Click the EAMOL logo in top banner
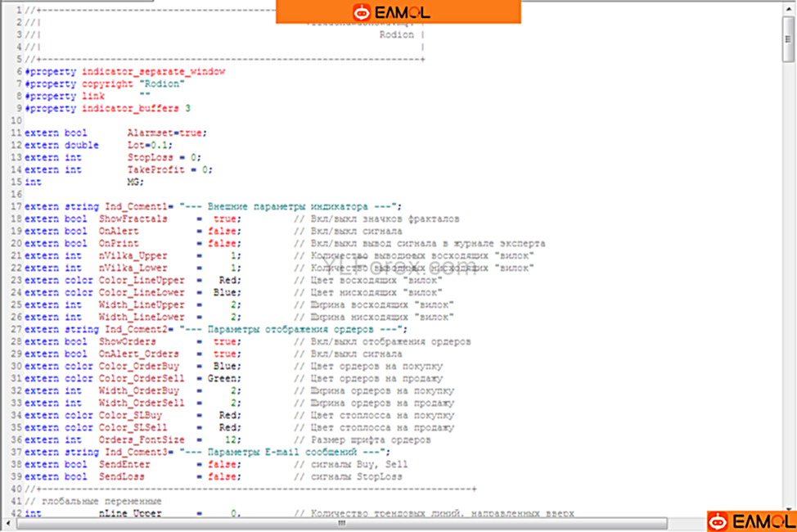Image resolution: width=797 pixels, height=532 pixels. [398, 11]
